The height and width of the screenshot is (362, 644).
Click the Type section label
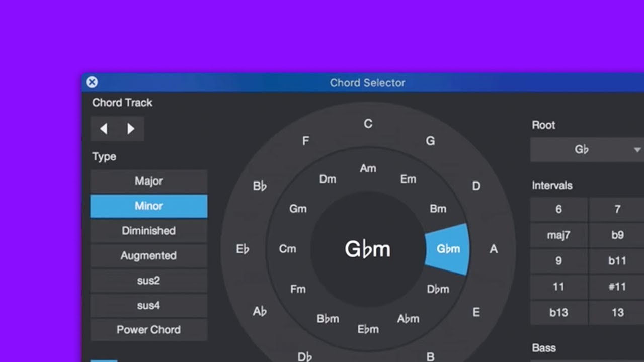[104, 157]
